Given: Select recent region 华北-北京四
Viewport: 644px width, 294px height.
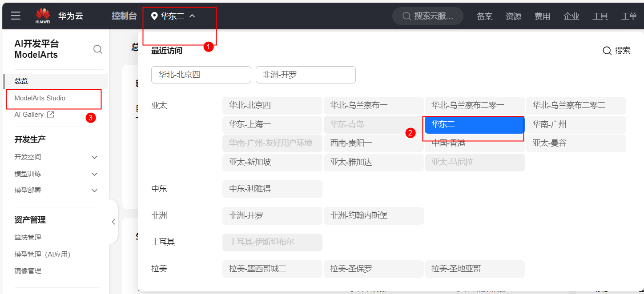Looking at the screenshot, I should (x=201, y=75).
